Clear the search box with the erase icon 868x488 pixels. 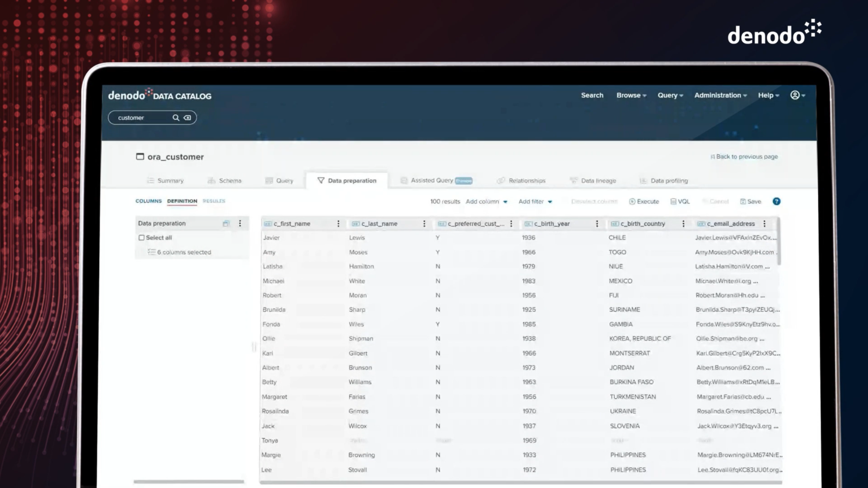click(187, 117)
